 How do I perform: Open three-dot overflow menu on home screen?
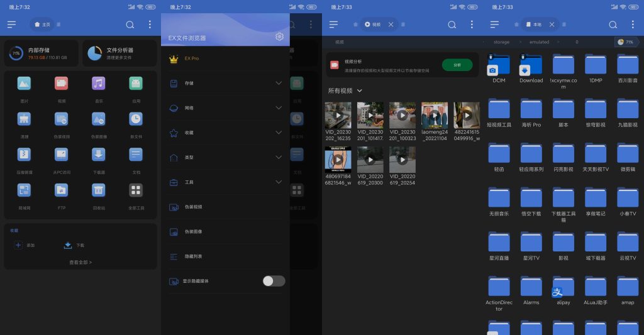[x=150, y=25]
